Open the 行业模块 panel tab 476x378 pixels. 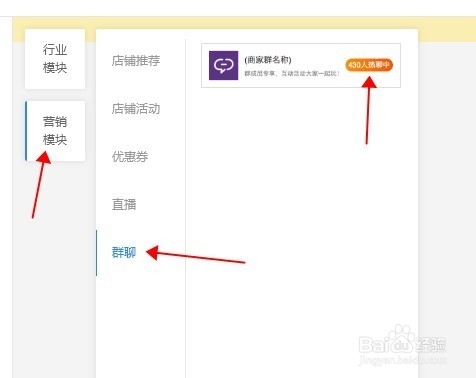click(x=55, y=59)
